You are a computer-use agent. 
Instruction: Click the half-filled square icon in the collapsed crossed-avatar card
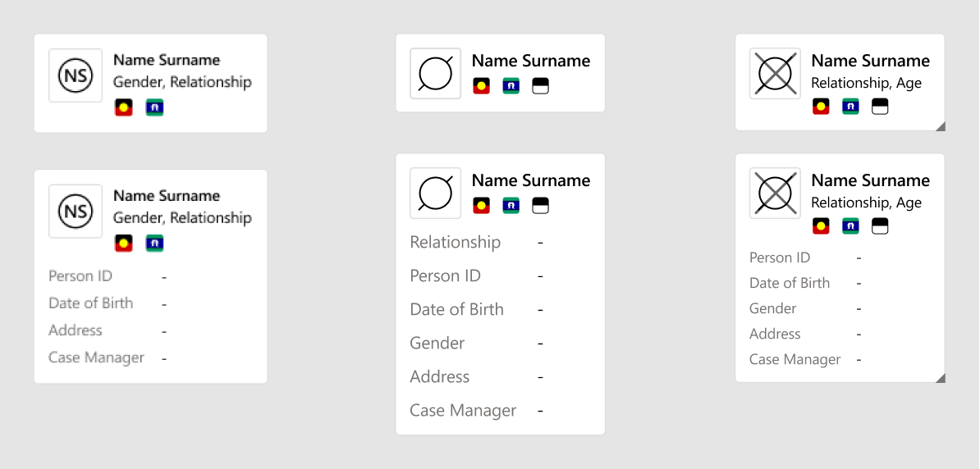pyautogui.click(x=880, y=107)
